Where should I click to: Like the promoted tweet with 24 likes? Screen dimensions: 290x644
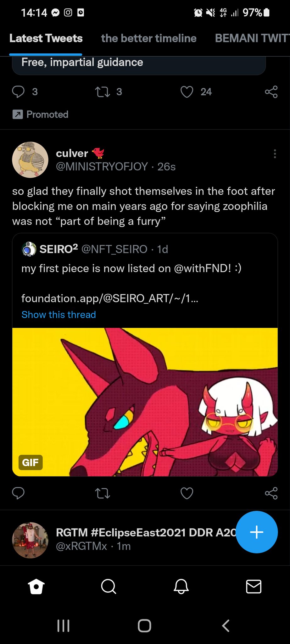coord(187,92)
